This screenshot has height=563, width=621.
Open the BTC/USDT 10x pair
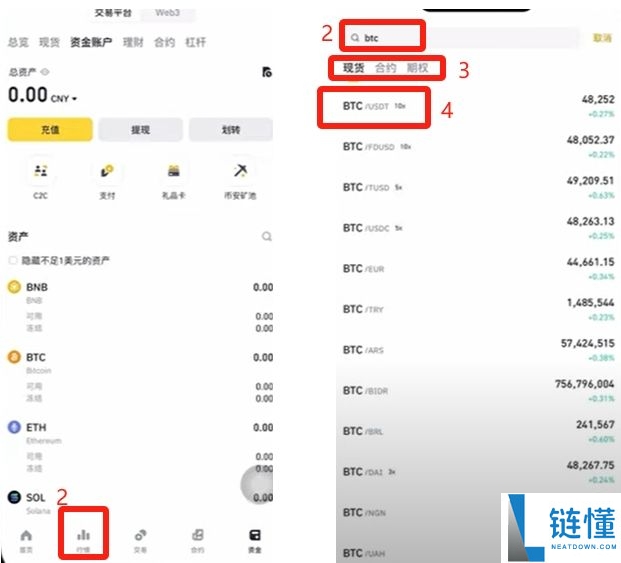coord(478,106)
